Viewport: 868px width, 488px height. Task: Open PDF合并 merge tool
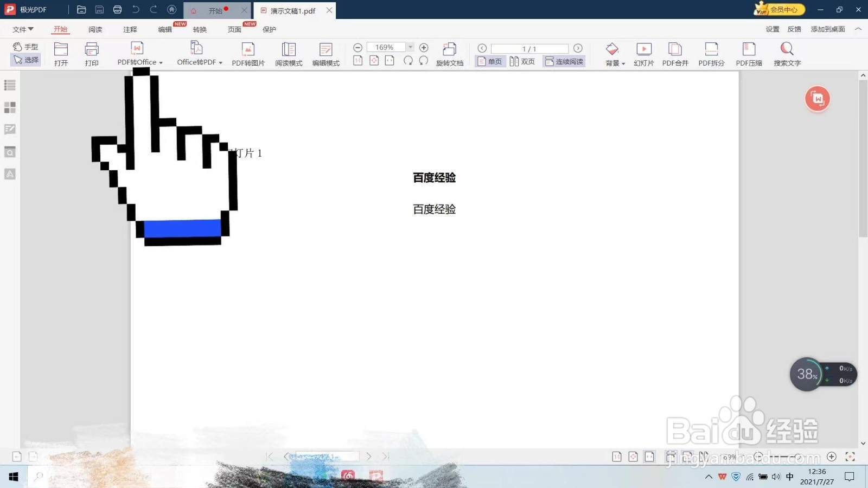coord(675,54)
